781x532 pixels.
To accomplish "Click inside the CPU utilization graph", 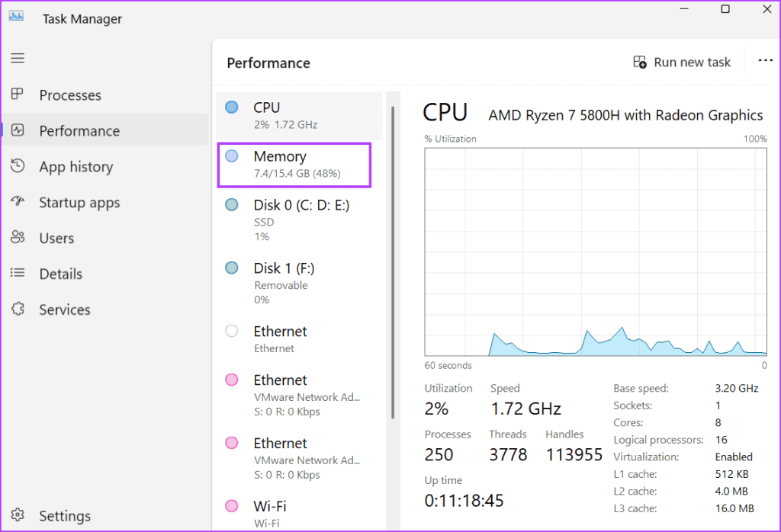I will coord(595,252).
